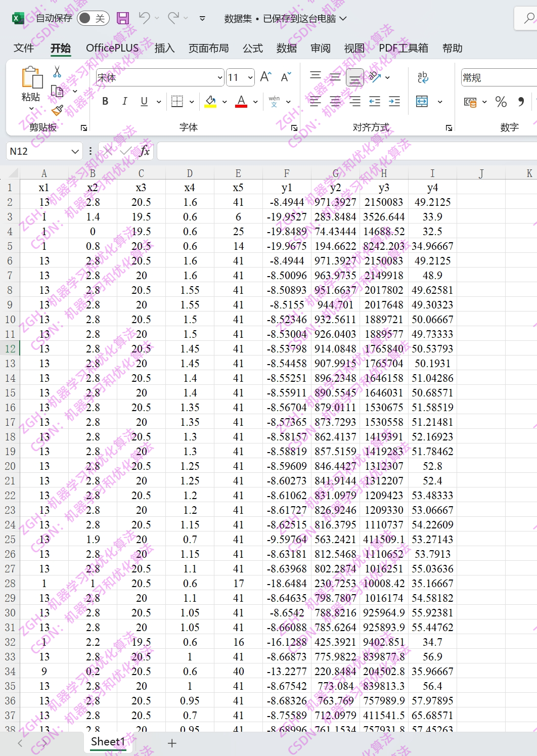Click the percent style % icon

[501, 103]
